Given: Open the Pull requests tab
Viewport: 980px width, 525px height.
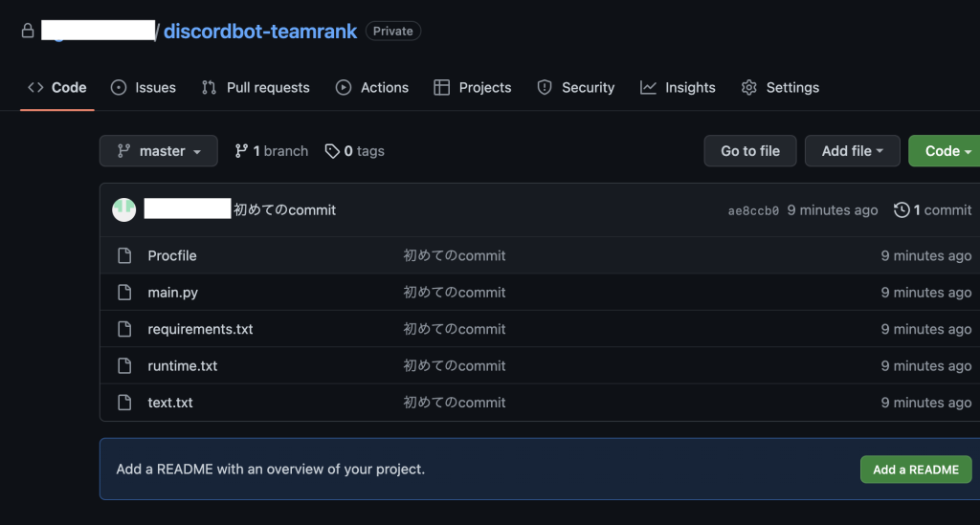Looking at the screenshot, I should (x=256, y=87).
